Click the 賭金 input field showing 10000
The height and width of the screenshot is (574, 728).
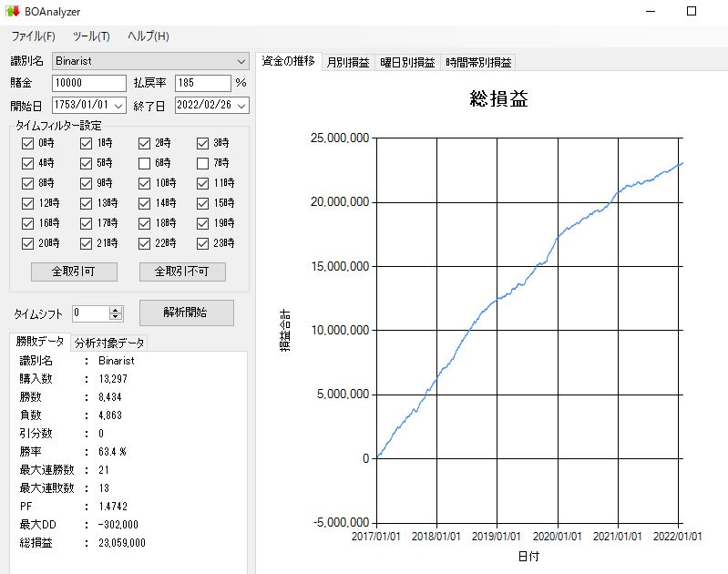point(88,83)
